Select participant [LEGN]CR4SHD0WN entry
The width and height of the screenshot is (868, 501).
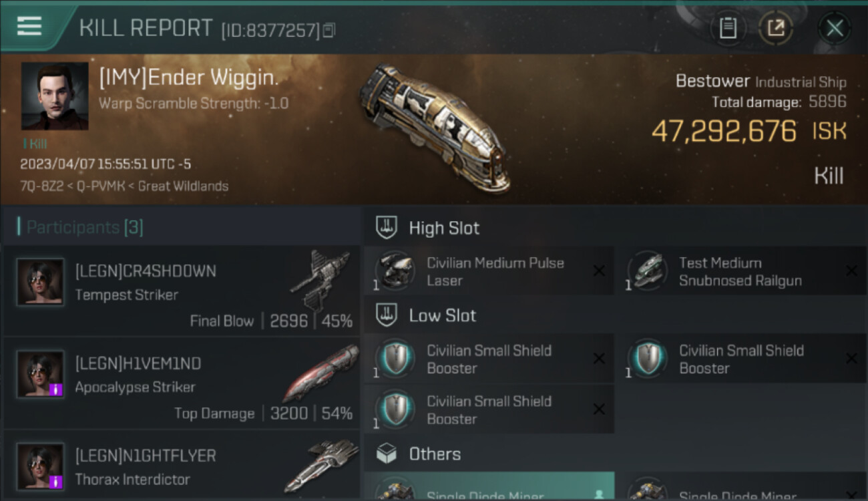point(182,291)
